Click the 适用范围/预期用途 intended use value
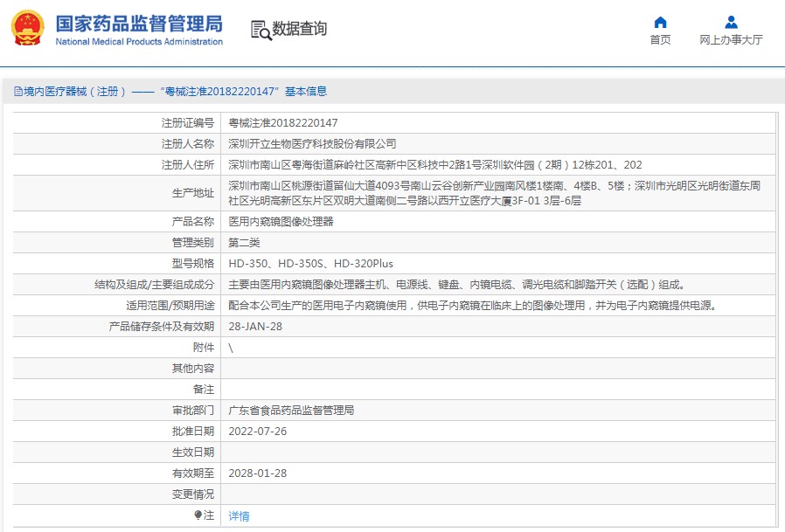The height and width of the screenshot is (532, 785). [472, 305]
